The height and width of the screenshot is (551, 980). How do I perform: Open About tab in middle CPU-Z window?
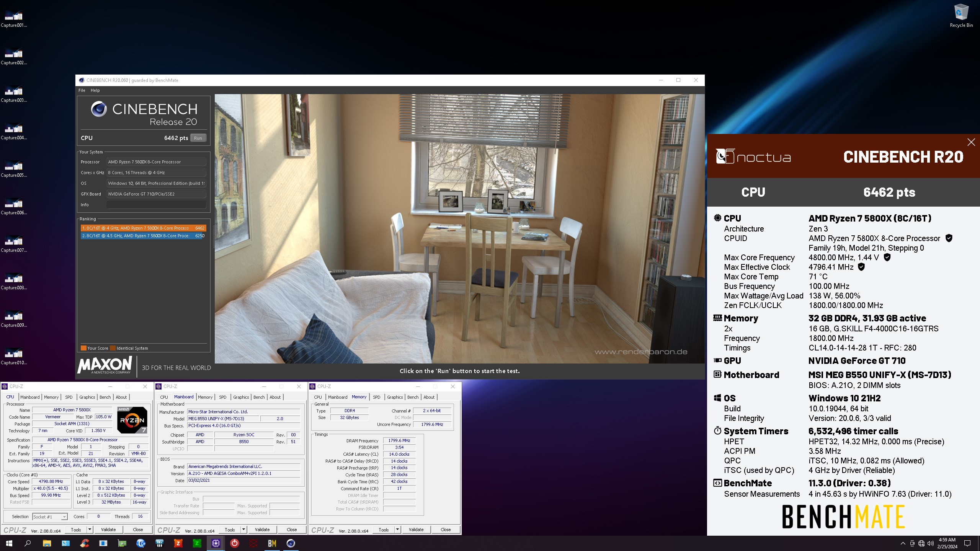[275, 397]
